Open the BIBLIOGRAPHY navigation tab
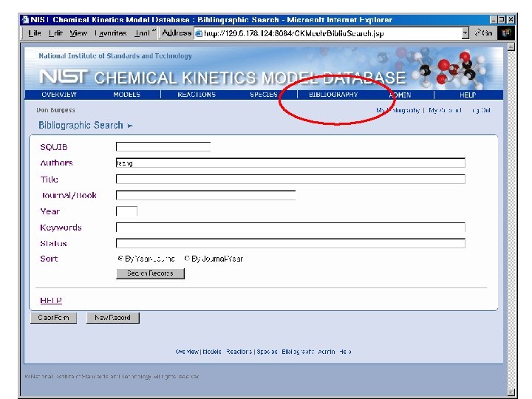The width and height of the screenshot is (532, 399). coord(333,95)
